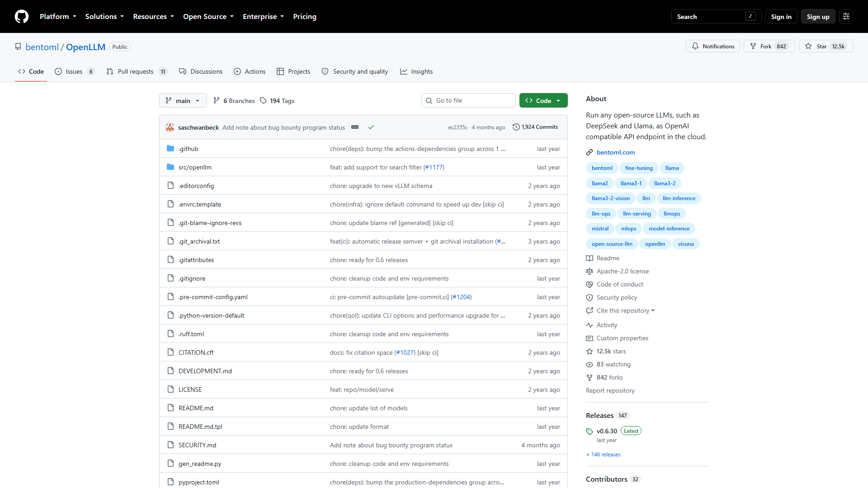View the green checkmark build status
Viewport: 868px width, 488px height.
point(371,127)
